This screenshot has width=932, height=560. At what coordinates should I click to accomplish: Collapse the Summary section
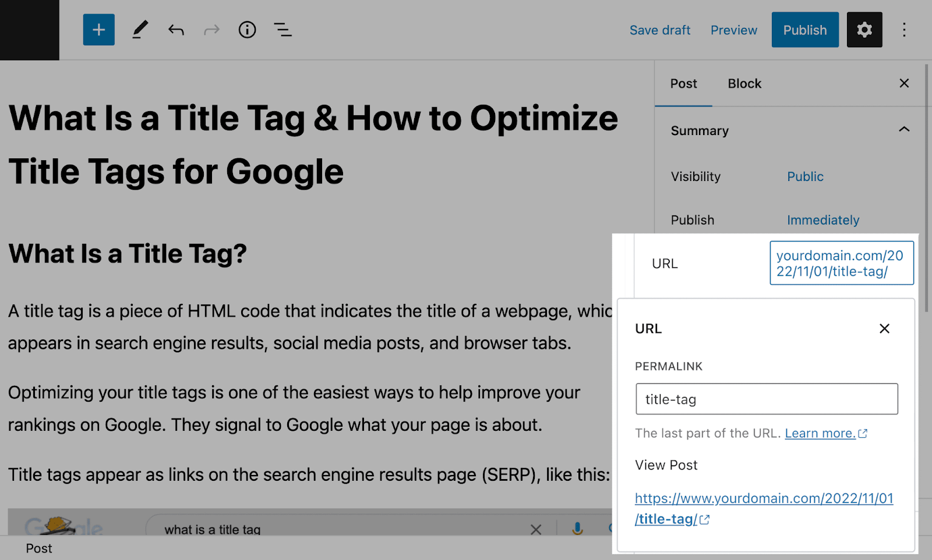[x=904, y=130]
